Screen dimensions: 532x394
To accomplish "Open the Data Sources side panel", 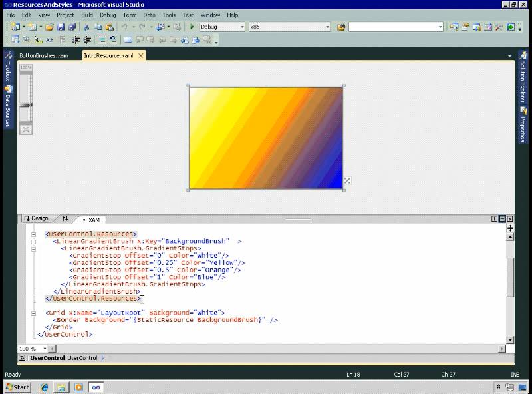I will coord(8,106).
